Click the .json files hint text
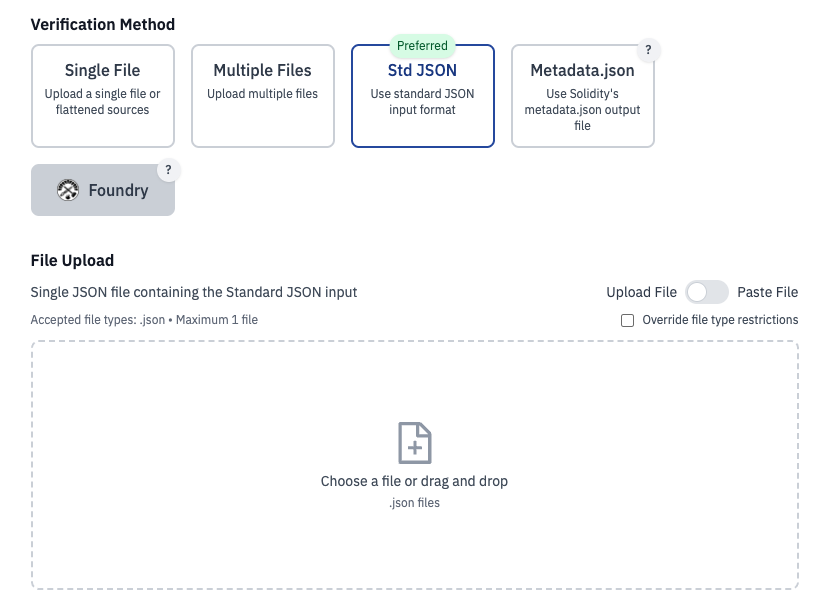The width and height of the screenshot is (830, 607). (x=414, y=502)
